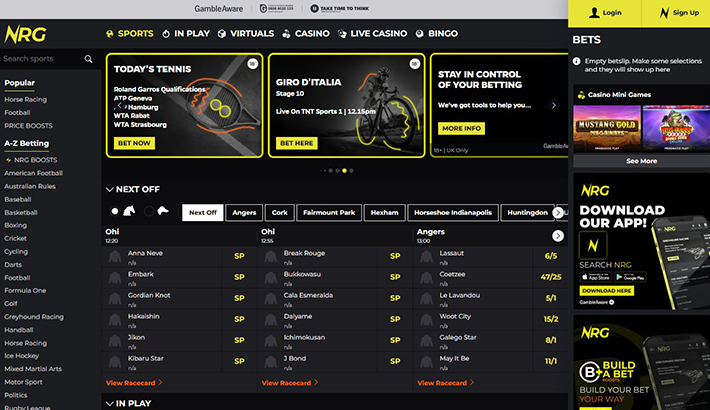
Task: Click the Virtuals cube icon
Action: tap(222, 34)
